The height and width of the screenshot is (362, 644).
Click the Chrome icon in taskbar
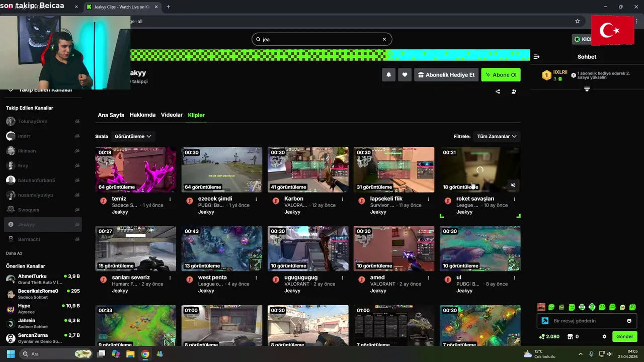[x=145, y=354]
